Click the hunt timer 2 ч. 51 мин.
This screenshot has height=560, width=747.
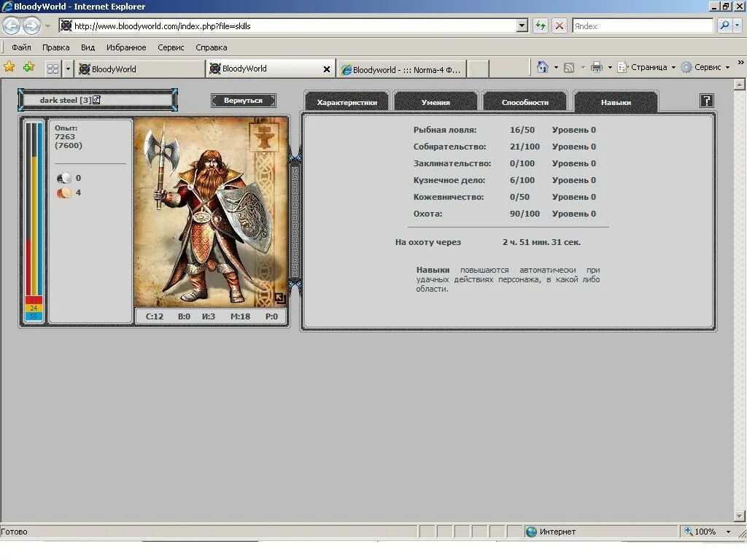pyautogui.click(x=542, y=242)
